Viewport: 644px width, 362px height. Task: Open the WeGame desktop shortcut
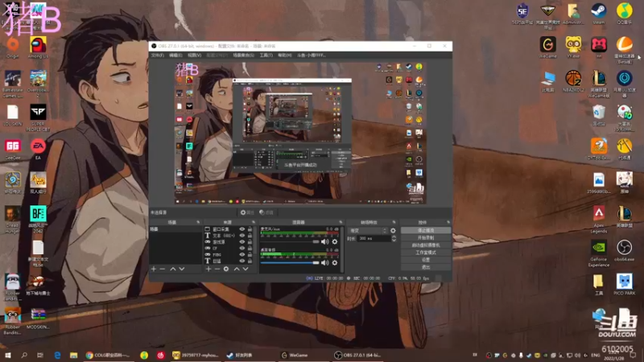click(548, 47)
